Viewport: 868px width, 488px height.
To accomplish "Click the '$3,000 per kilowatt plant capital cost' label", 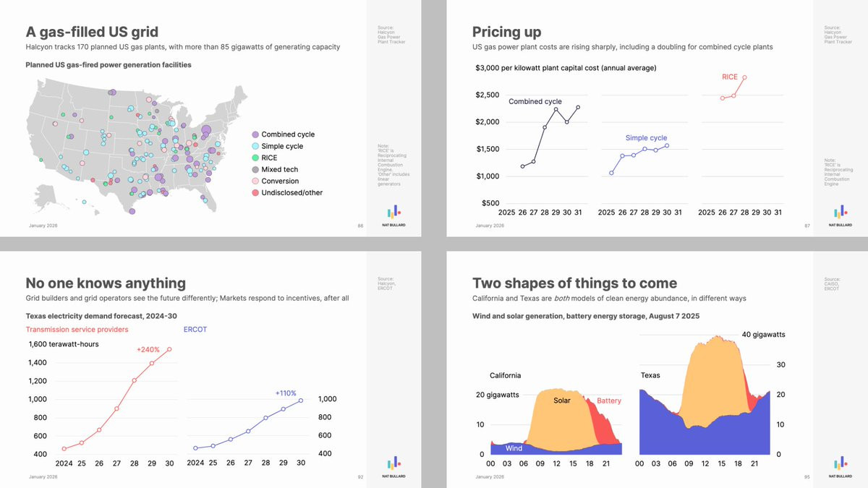I will [x=566, y=68].
